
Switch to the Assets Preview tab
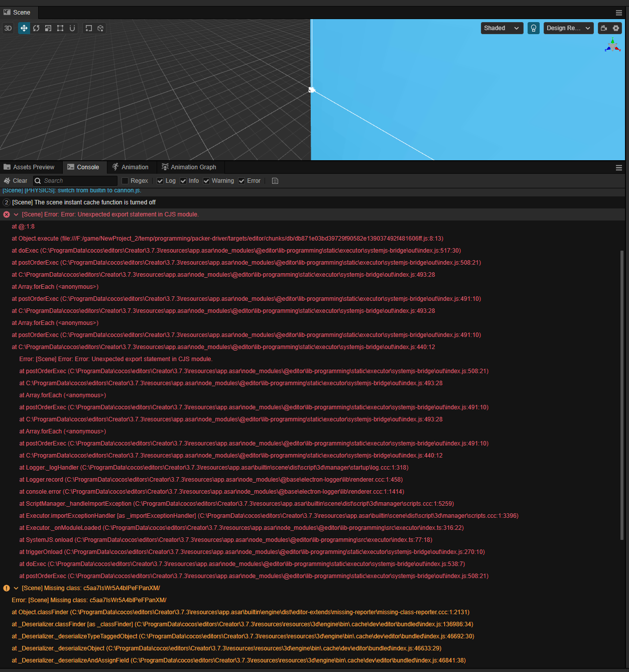[29, 167]
